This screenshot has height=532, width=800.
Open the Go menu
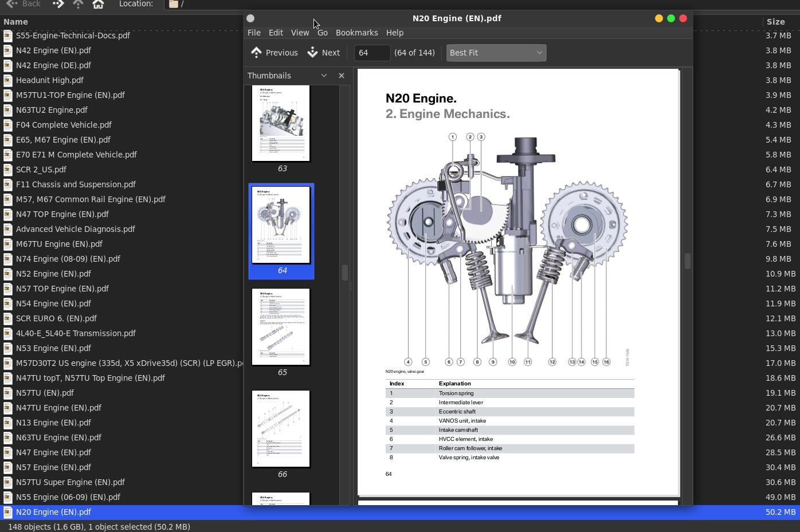tap(323, 33)
